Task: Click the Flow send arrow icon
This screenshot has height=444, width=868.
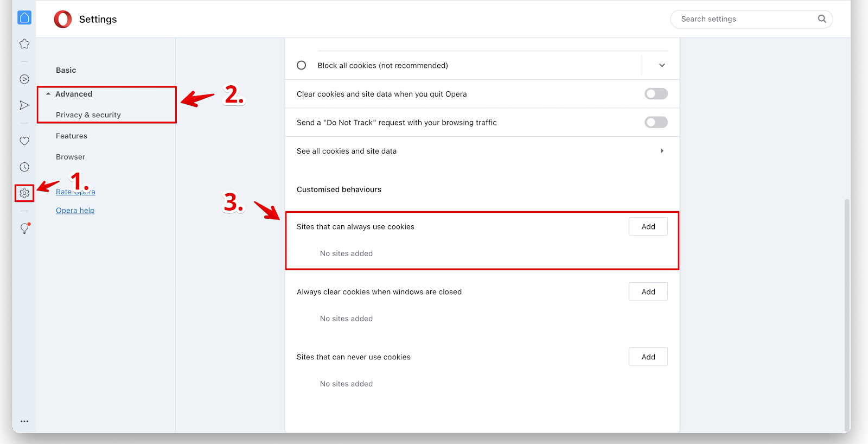Action: coord(24,105)
